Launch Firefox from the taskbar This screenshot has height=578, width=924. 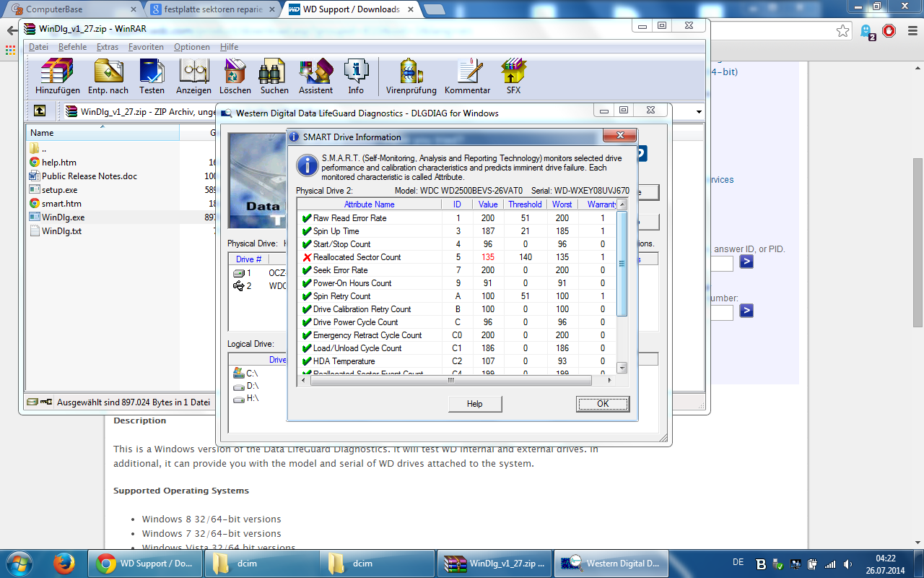pyautogui.click(x=65, y=563)
